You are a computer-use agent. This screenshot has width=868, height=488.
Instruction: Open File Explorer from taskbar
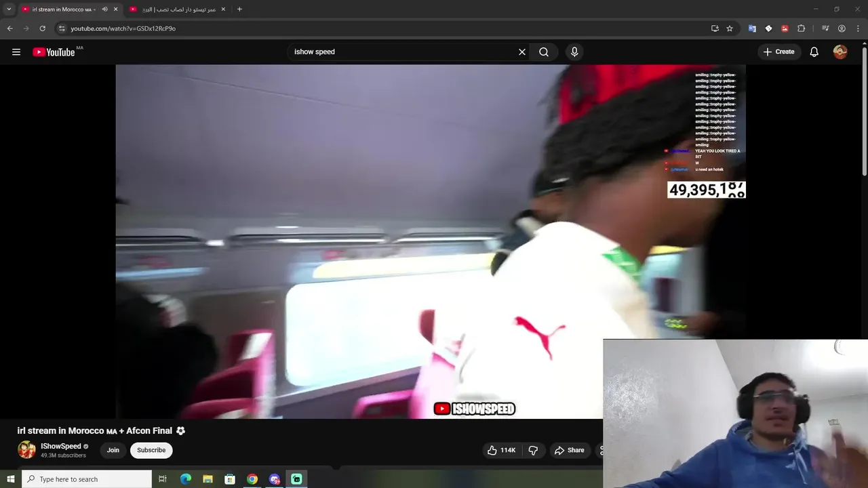(208, 479)
